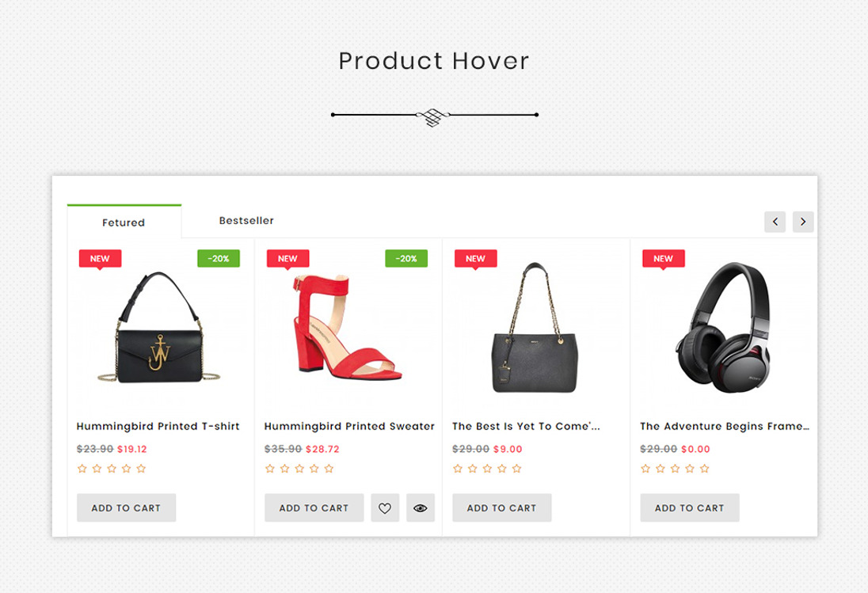Open The Adventure Begins Frame title link
The height and width of the screenshot is (593, 868).
[725, 427]
